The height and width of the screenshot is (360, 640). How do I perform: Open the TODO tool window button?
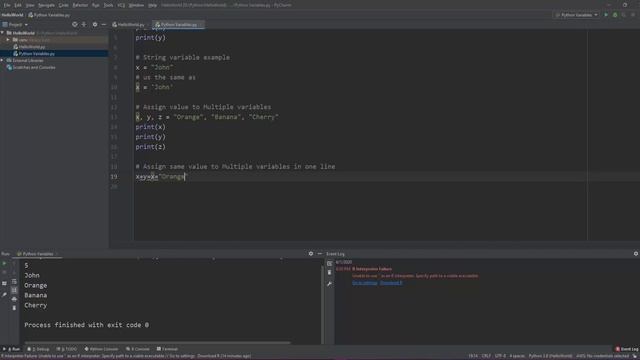click(67, 349)
